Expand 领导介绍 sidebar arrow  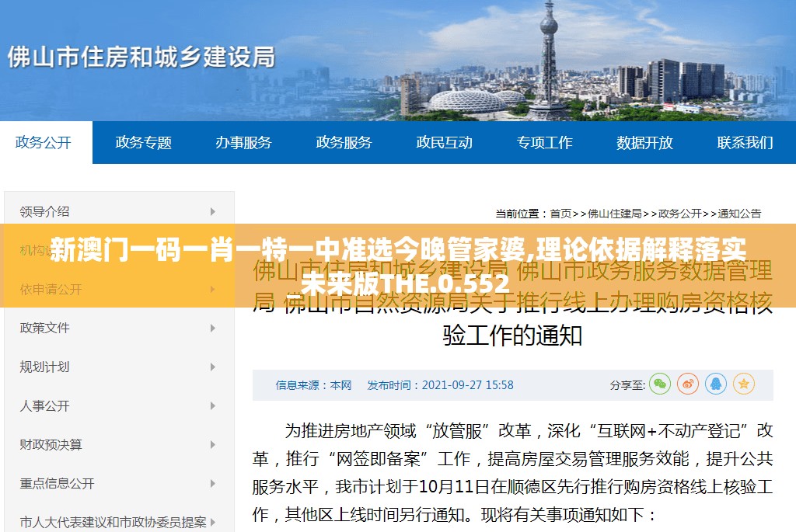213,211
